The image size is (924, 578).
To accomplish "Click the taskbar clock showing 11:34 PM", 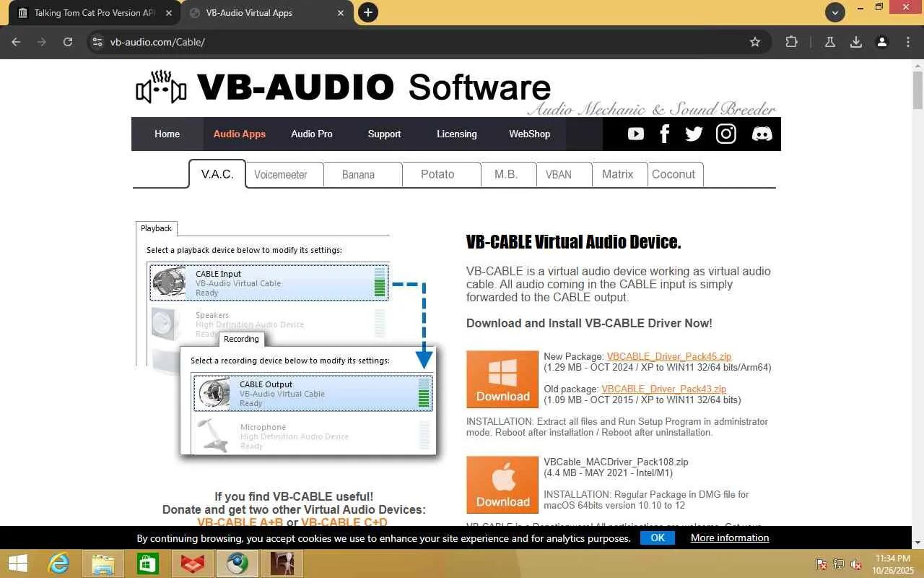I will (x=892, y=564).
